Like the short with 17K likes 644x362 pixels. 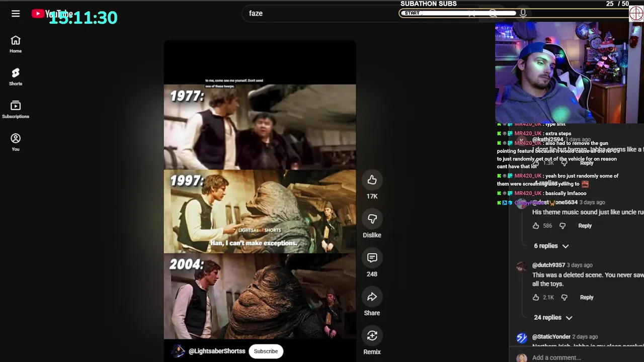tap(372, 180)
